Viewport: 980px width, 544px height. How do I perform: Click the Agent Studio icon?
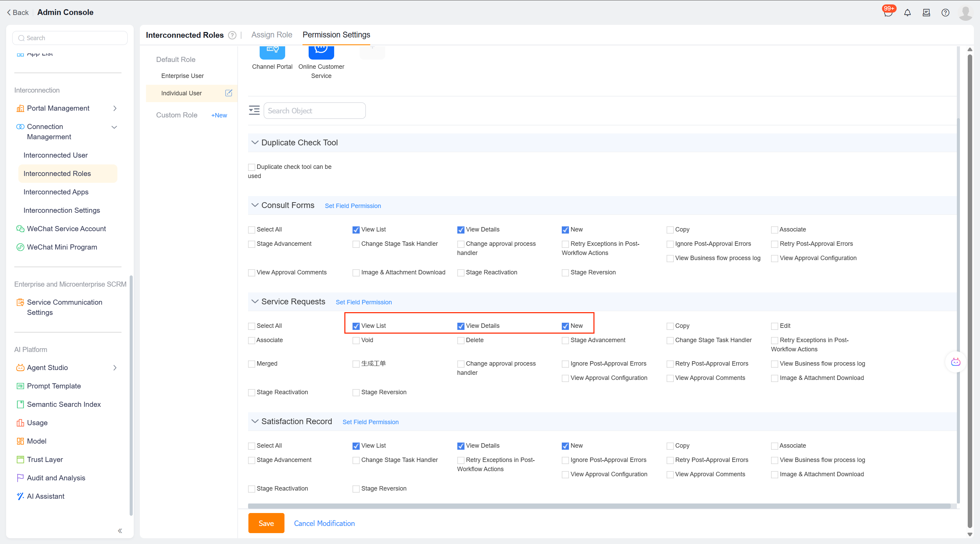coord(20,368)
